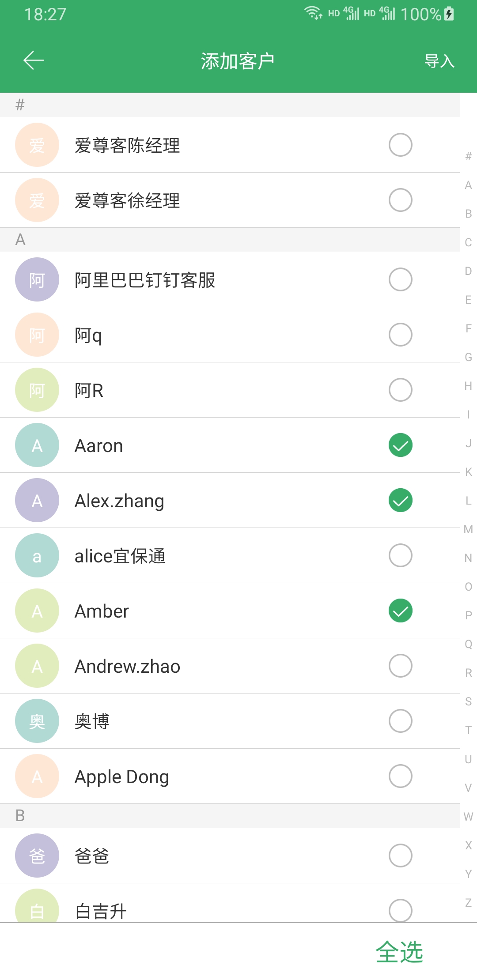Tap the 爱尊客陈经理 avatar icon
The image size is (477, 980).
37,145
